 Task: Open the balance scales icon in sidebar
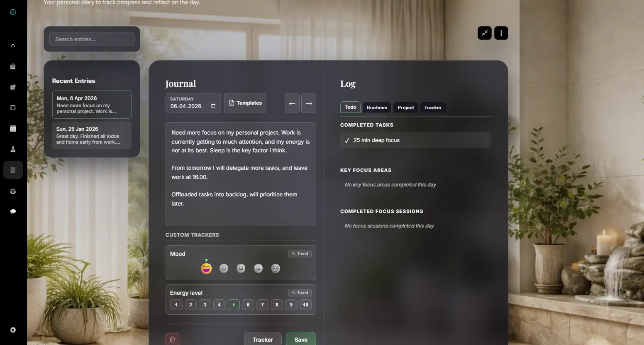[13, 191]
